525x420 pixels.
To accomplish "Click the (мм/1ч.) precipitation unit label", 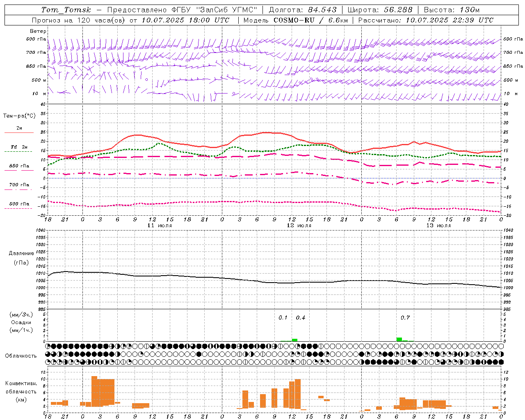I will (x=21, y=330).
